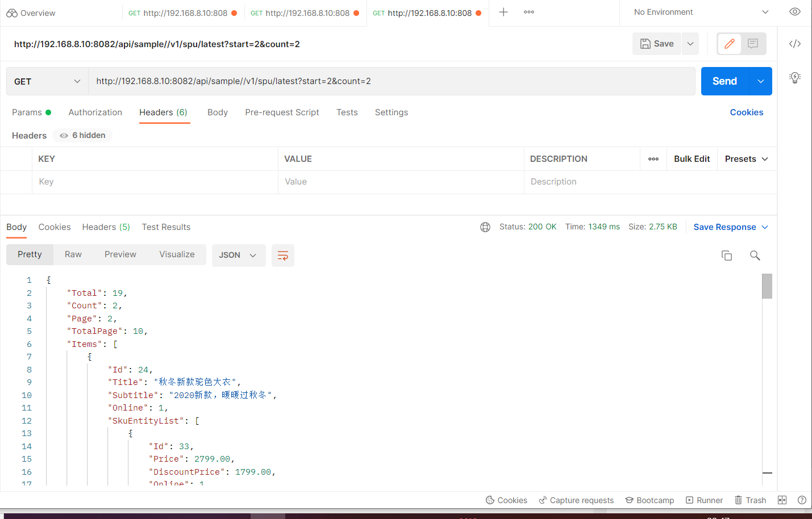
Task: Switch to the Tests tab
Action: coord(347,112)
